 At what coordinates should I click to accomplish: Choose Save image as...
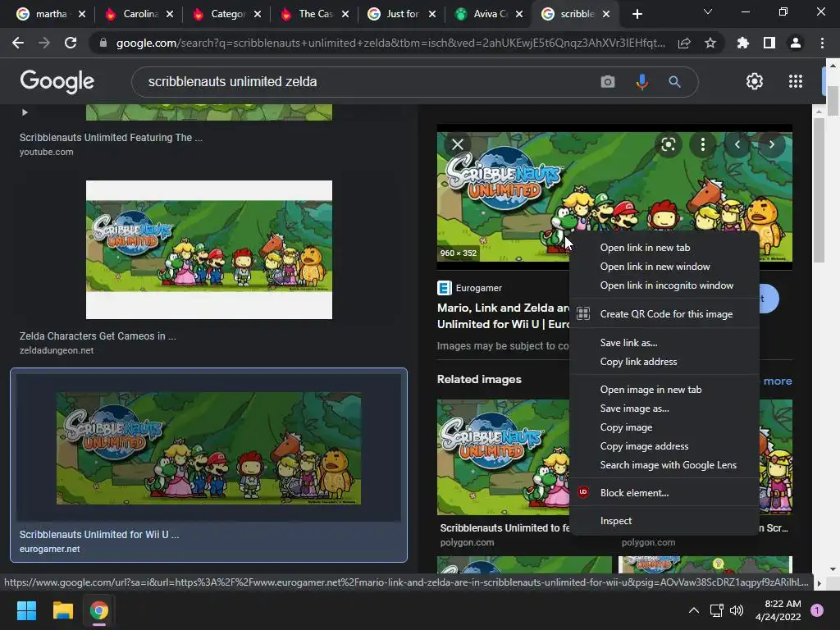point(664,409)
